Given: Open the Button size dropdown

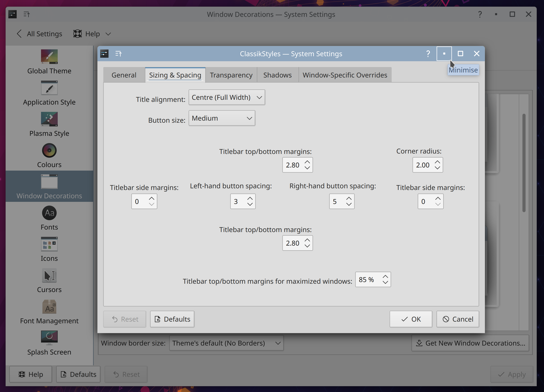Looking at the screenshot, I should click(221, 118).
